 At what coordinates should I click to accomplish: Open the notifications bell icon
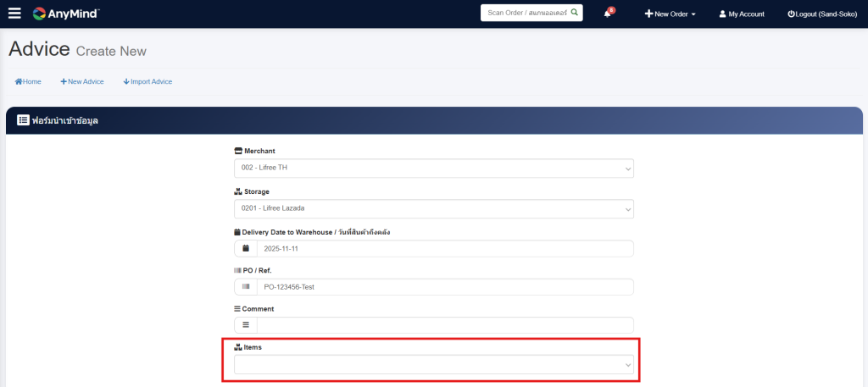coord(608,14)
